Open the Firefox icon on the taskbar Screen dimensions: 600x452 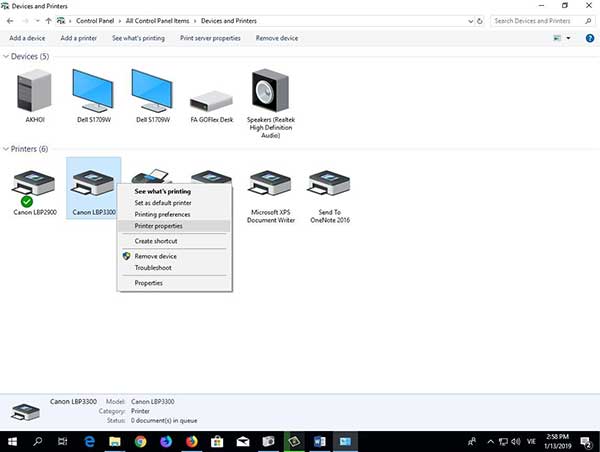click(191, 442)
